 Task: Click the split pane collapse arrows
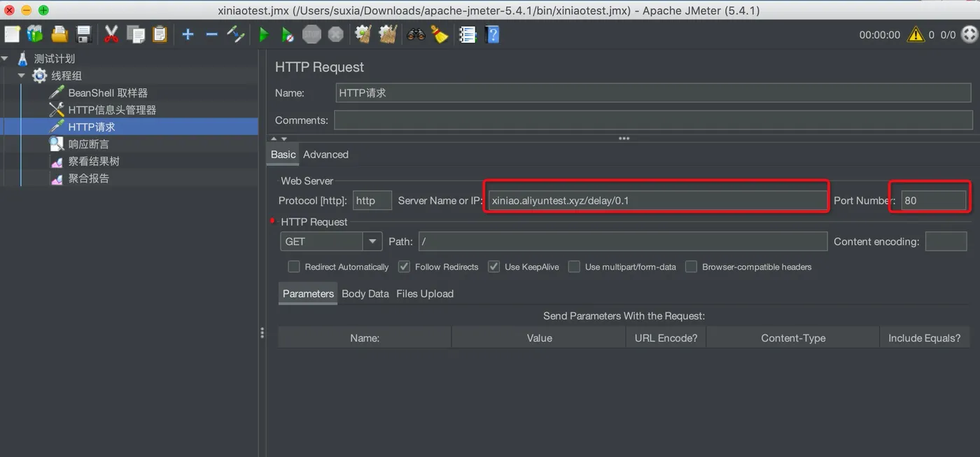click(x=279, y=139)
